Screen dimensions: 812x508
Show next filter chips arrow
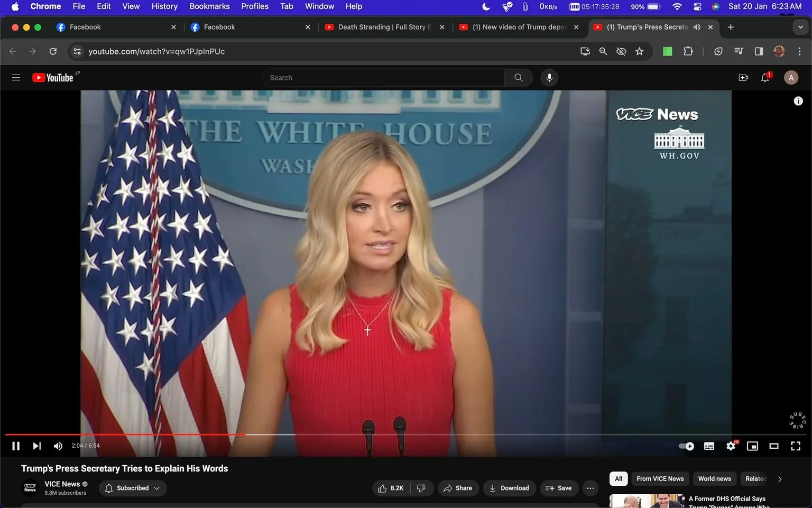point(780,479)
